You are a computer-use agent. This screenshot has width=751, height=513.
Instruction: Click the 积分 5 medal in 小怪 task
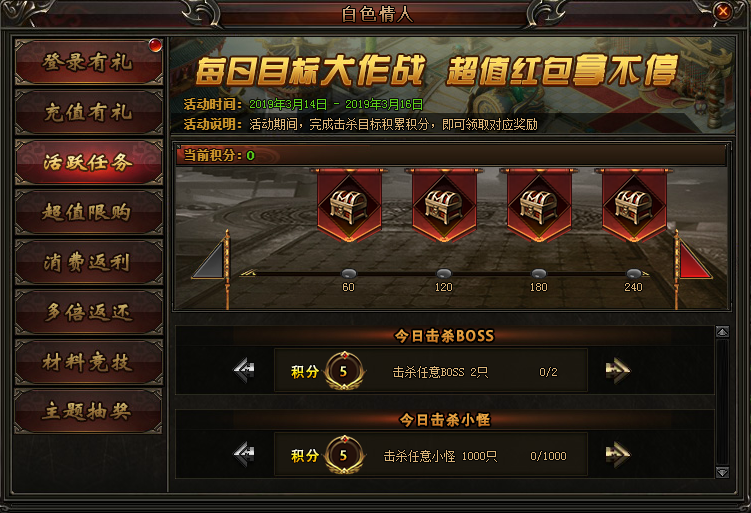(343, 455)
